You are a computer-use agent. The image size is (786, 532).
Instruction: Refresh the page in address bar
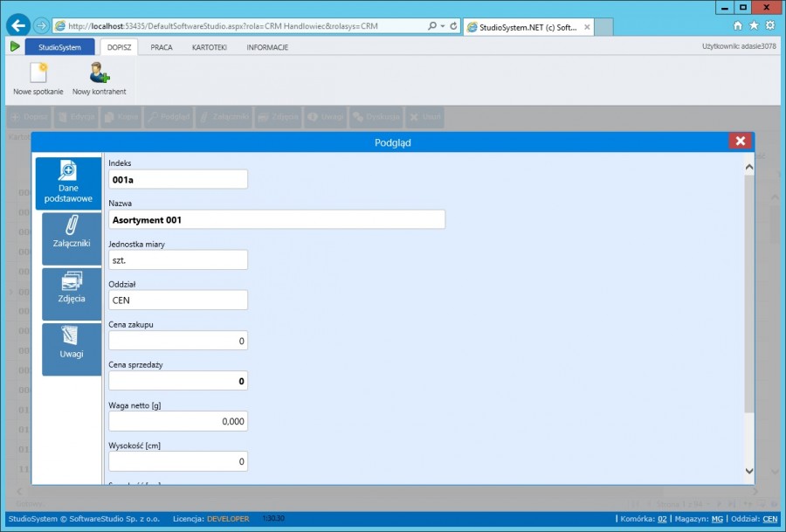[x=454, y=26]
